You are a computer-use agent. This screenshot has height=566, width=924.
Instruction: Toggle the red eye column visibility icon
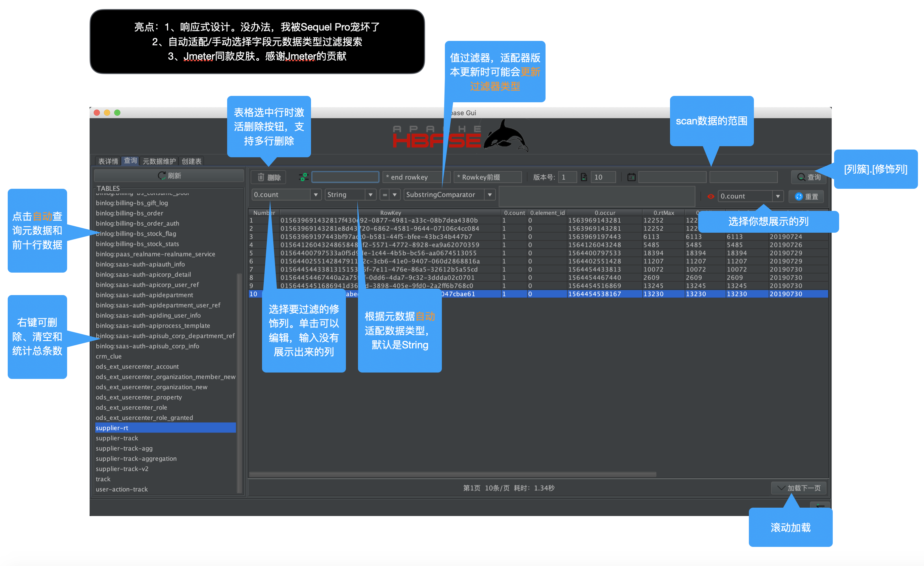710,196
